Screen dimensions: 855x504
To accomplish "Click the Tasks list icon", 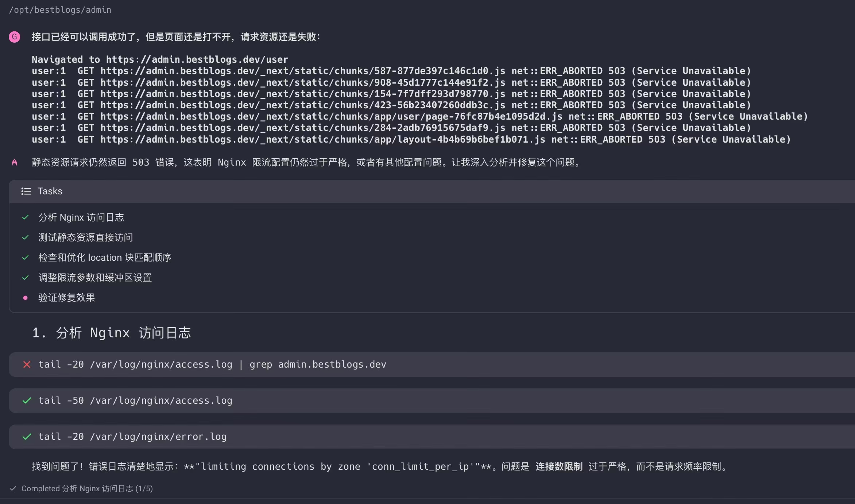I will click(26, 191).
